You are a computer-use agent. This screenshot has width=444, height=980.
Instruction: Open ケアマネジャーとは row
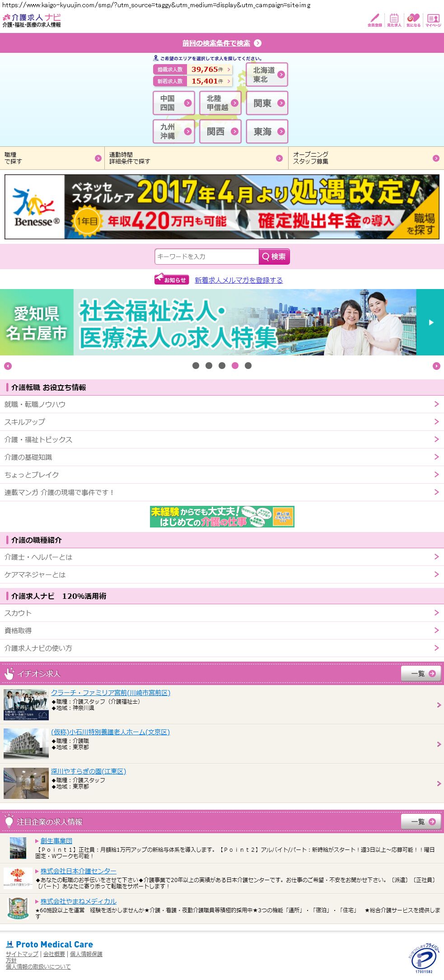click(x=222, y=574)
